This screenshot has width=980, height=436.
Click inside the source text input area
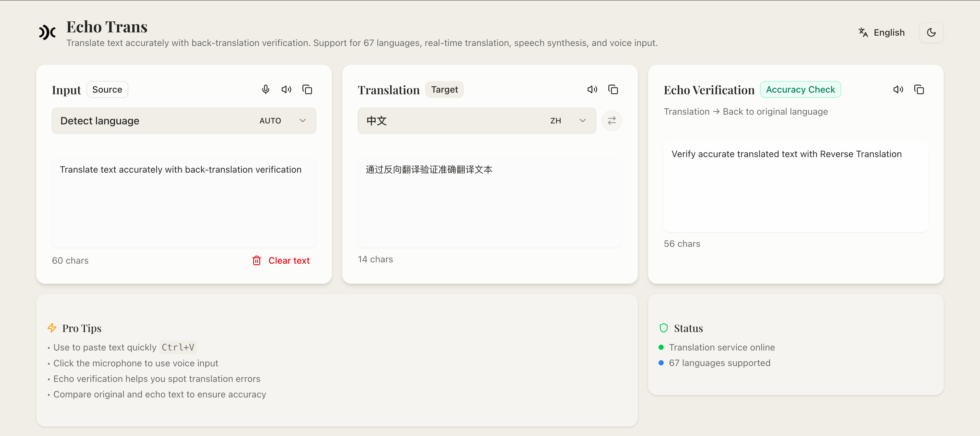pos(184,201)
